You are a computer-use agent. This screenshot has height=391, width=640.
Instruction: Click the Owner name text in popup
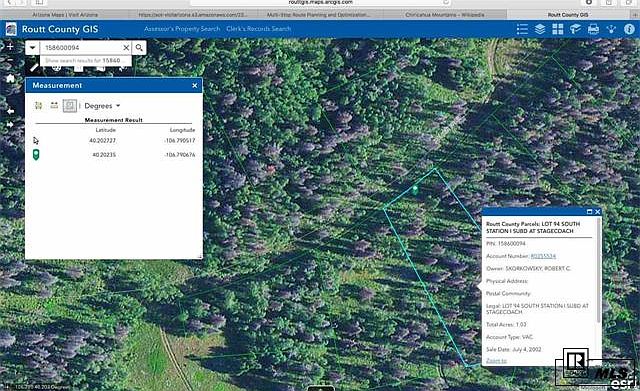pos(528,269)
